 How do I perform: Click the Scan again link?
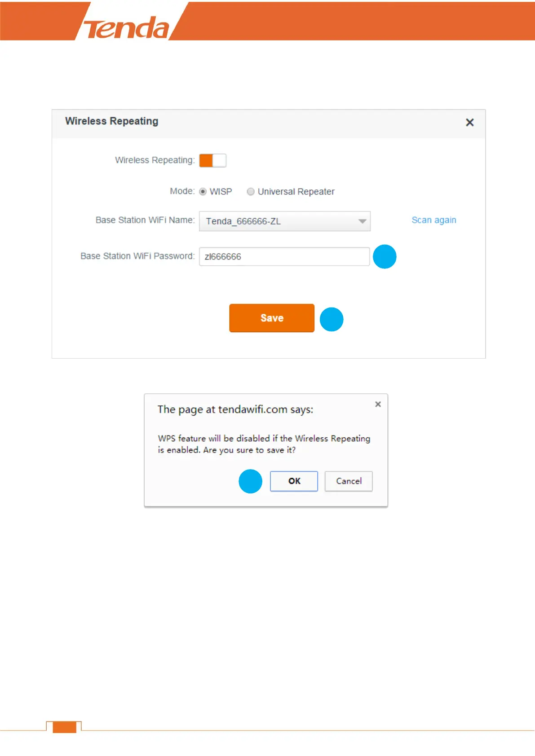point(434,220)
